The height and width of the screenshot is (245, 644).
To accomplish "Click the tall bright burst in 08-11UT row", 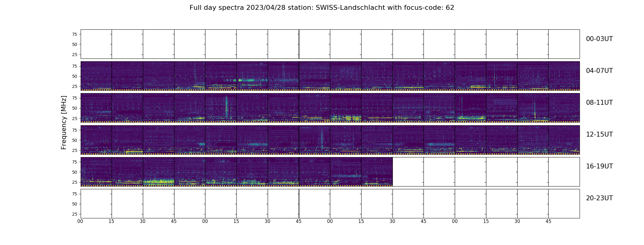I will 226,107.
